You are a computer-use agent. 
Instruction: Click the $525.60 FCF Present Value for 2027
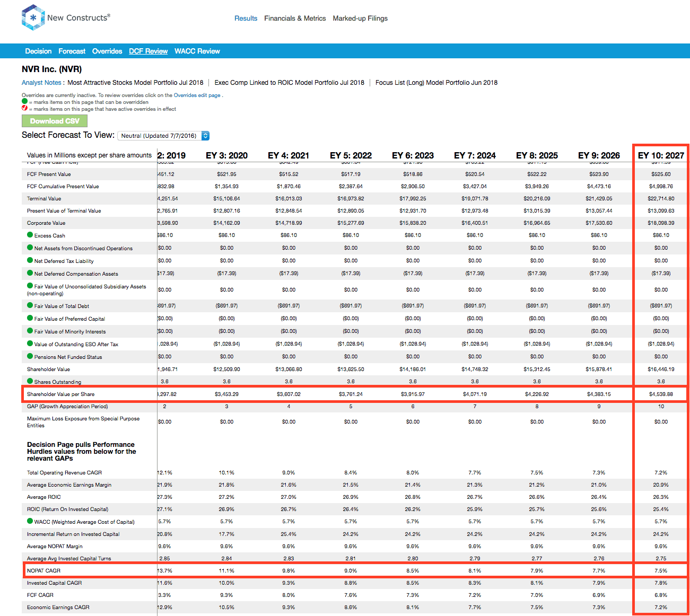coord(661,174)
